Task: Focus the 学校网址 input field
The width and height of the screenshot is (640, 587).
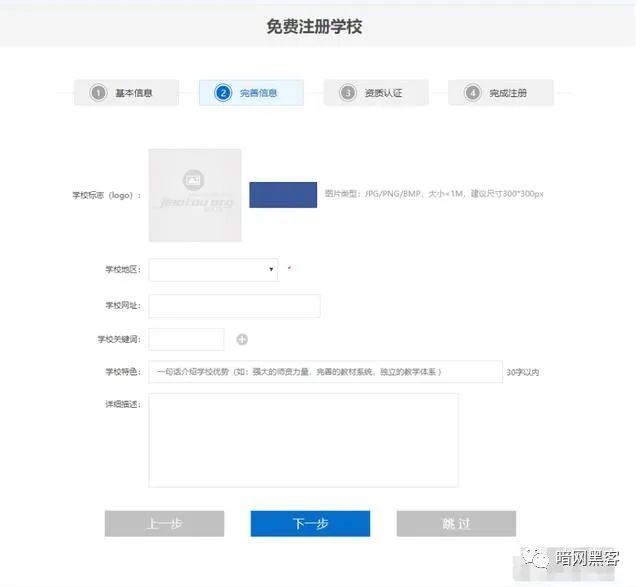Action: tap(234, 306)
